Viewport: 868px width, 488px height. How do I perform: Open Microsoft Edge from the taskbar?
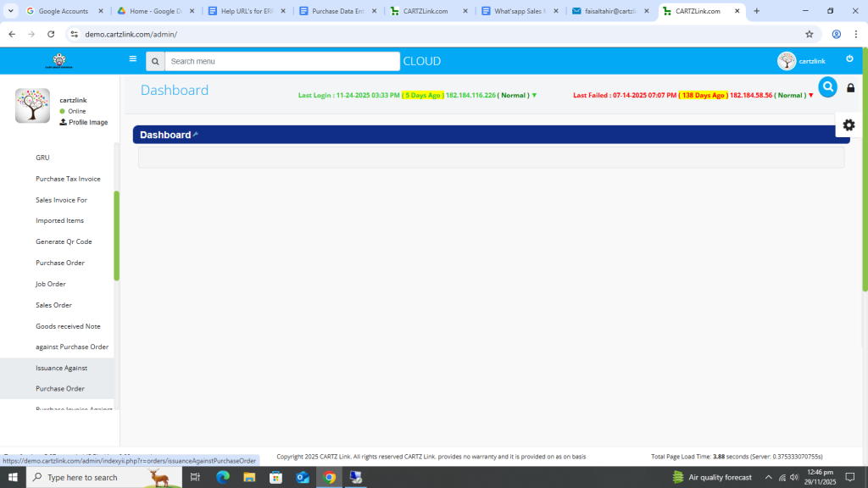pyautogui.click(x=223, y=477)
